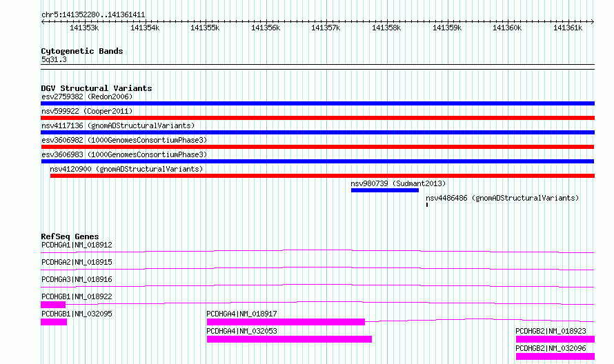This screenshot has width=614, height=364.
Task: Click the 141357k ruler tick label
Action: 326,28
